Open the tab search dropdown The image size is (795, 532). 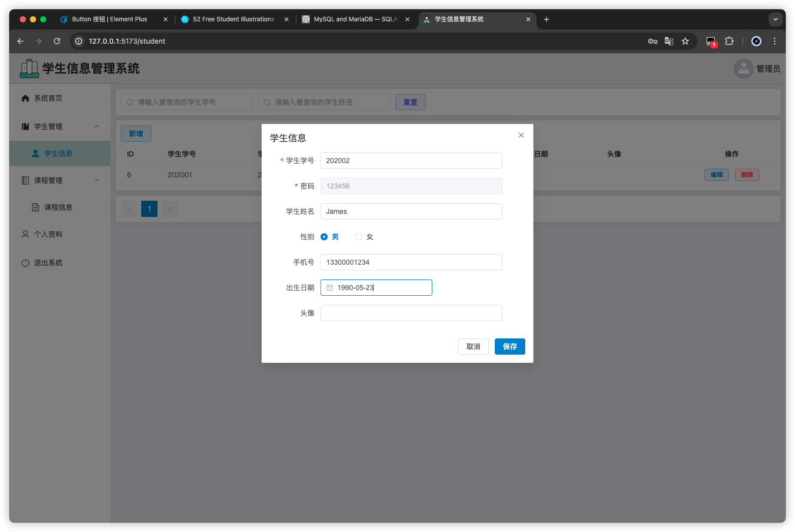point(775,19)
